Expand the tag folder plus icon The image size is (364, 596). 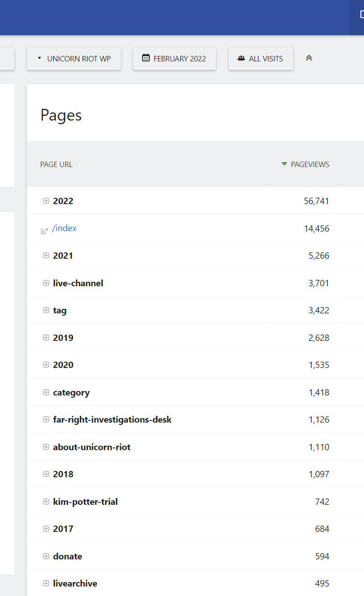point(46,310)
